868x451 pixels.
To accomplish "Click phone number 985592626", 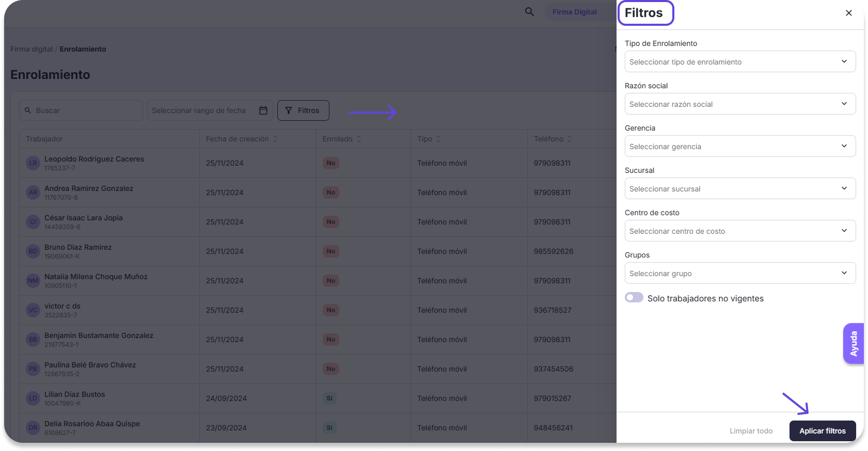I will pos(554,251).
